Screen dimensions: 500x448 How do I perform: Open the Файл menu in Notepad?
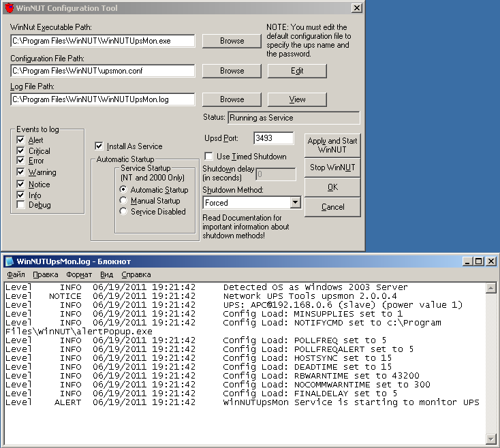[16, 275]
